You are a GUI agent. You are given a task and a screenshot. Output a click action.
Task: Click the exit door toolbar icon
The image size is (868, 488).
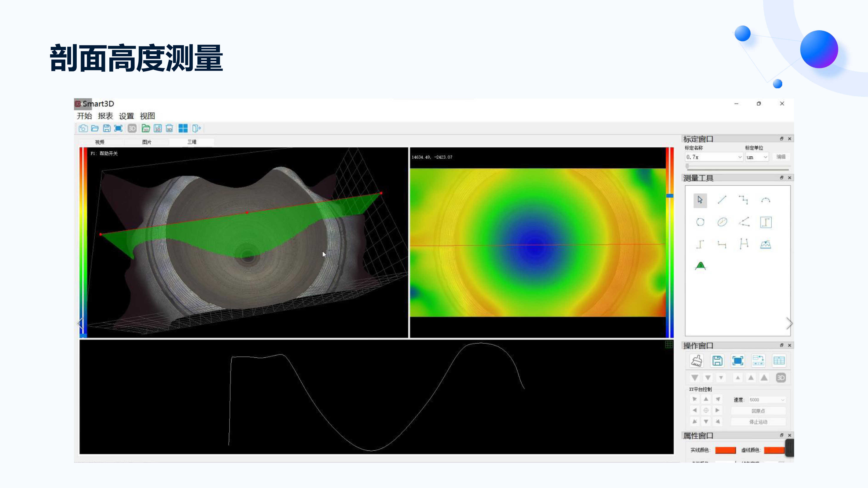(196, 128)
